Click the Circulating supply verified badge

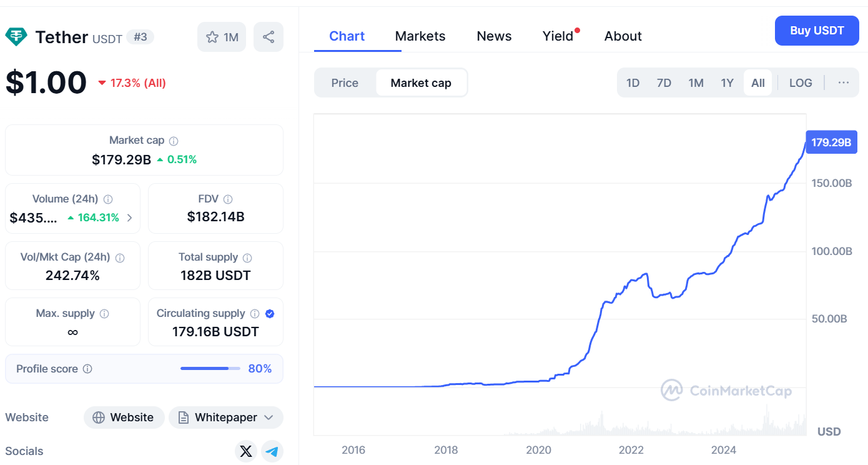[x=270, y=314]
